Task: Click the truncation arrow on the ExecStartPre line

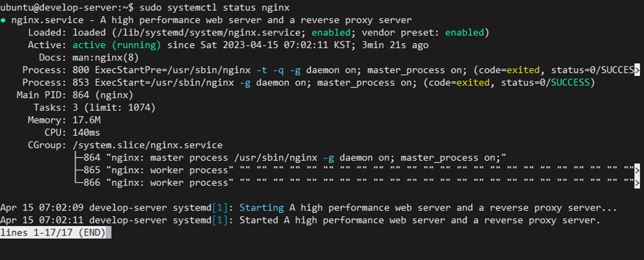Action: point(637,70)
